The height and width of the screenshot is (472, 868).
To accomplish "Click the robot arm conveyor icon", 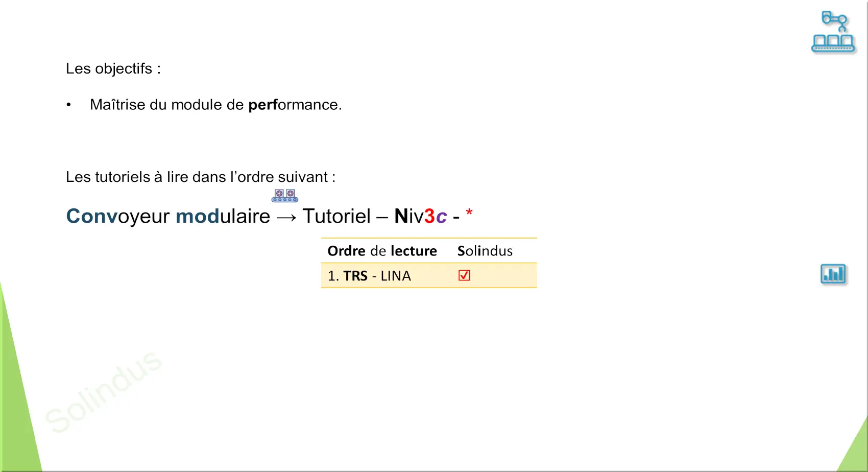I will coord(833,32).
